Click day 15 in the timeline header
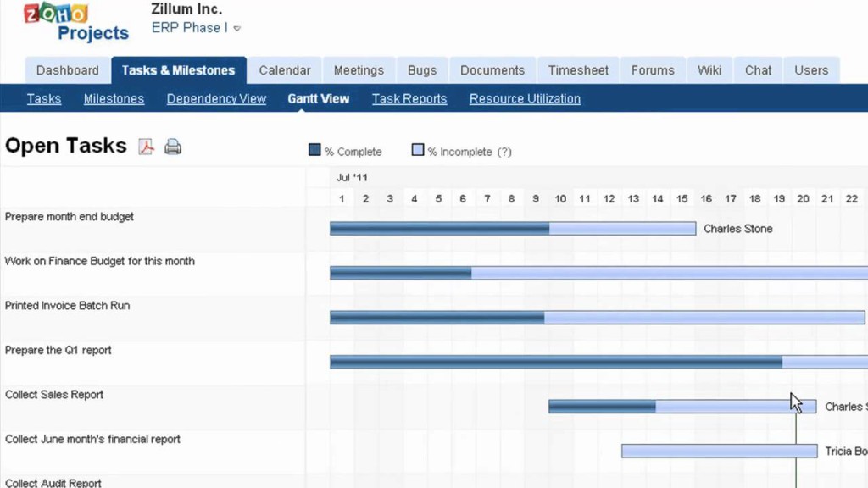The width and height of the screenshot is (868, 488). (x=682, y=198)
